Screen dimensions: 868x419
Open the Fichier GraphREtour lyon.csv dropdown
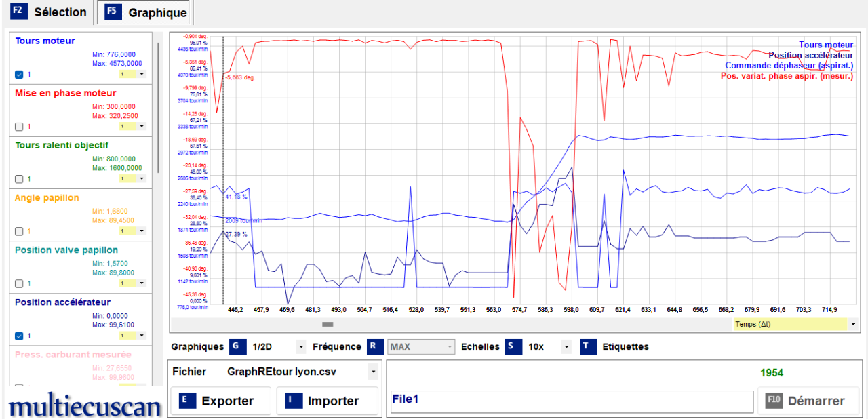point(372,372)
